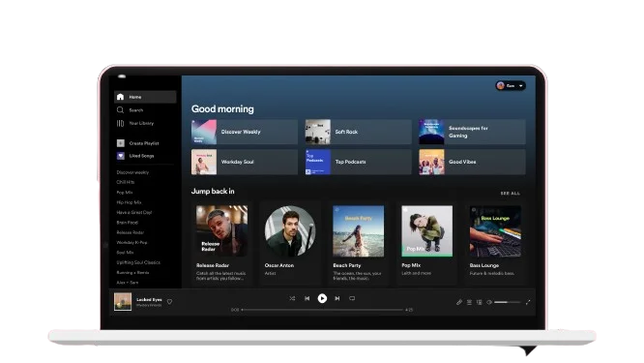Screen dimensions: 644x363
Task: Click the now playing album art
Action: pyautogui.click(x=123, y=302)
